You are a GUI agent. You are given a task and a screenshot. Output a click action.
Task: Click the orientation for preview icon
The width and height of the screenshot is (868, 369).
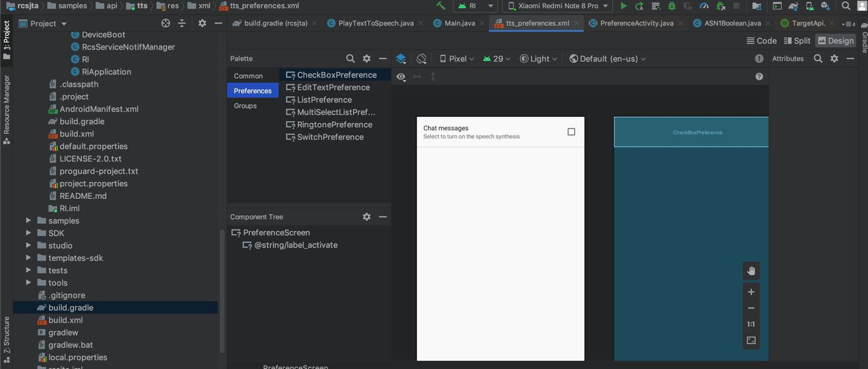[421, 59]
